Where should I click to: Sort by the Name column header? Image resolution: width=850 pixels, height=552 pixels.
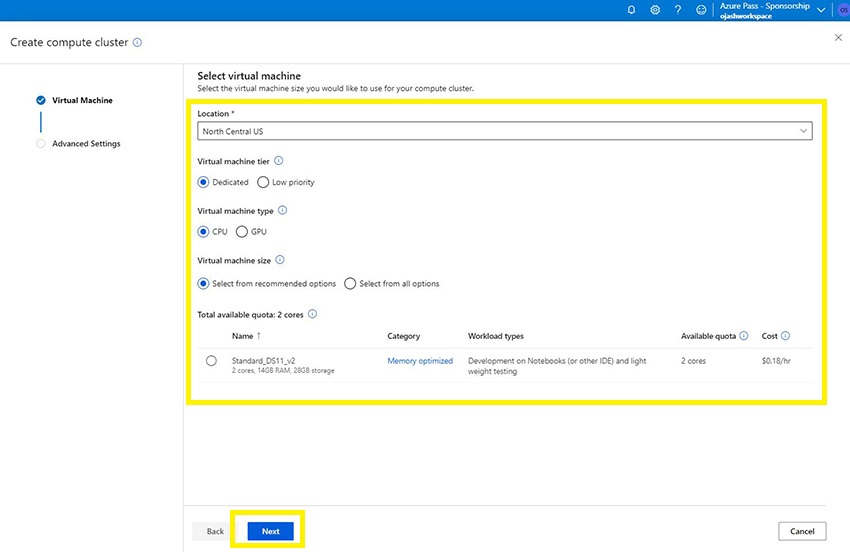pyautogui.click(x=243, y=336)
